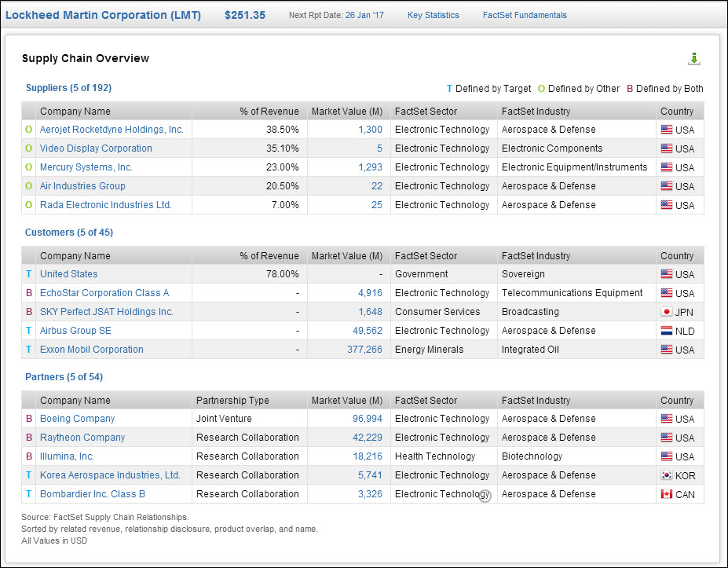Image resolution: width=728 pixels, height=568 pixels.
Task: Click Mercury Systems market value 1,293
Action: pyautogui.click(x=370, y=167)
